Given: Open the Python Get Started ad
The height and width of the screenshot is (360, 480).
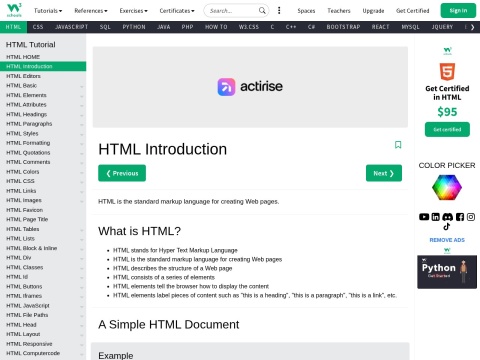Looking at the screenshot, I should 447,272.
